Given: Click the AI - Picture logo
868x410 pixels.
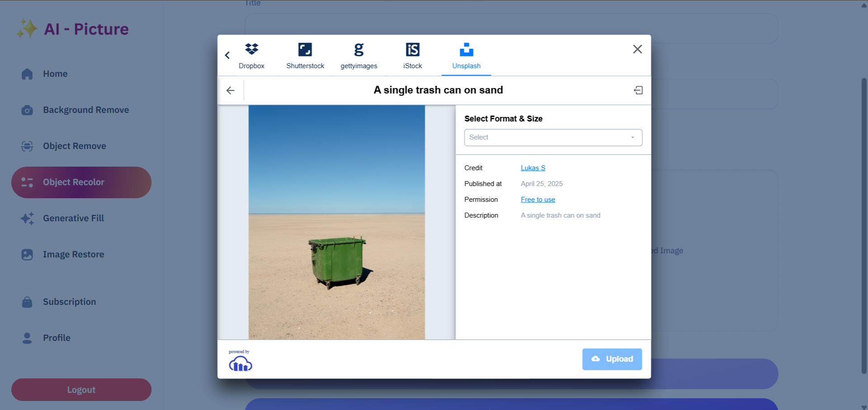Looking at the screenshot, I should click(73, 29).
